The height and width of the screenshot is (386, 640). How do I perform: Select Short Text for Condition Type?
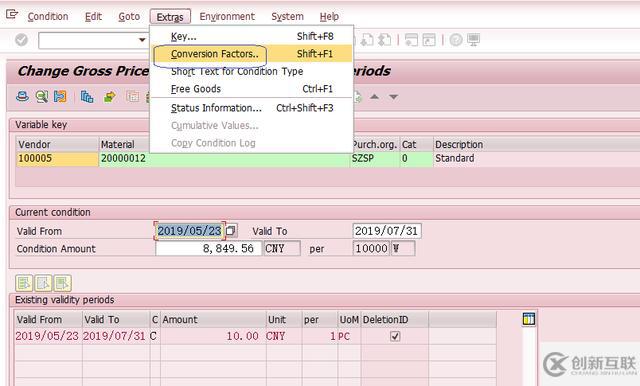pos(251,71)
